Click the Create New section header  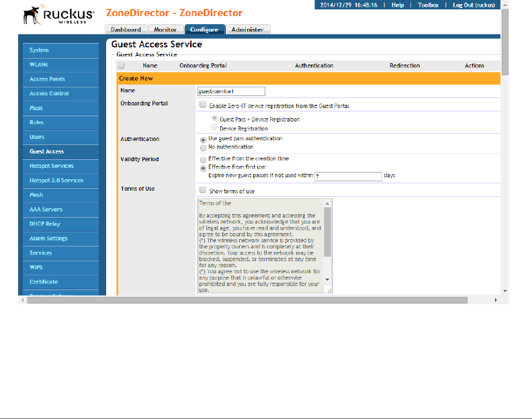308,79
